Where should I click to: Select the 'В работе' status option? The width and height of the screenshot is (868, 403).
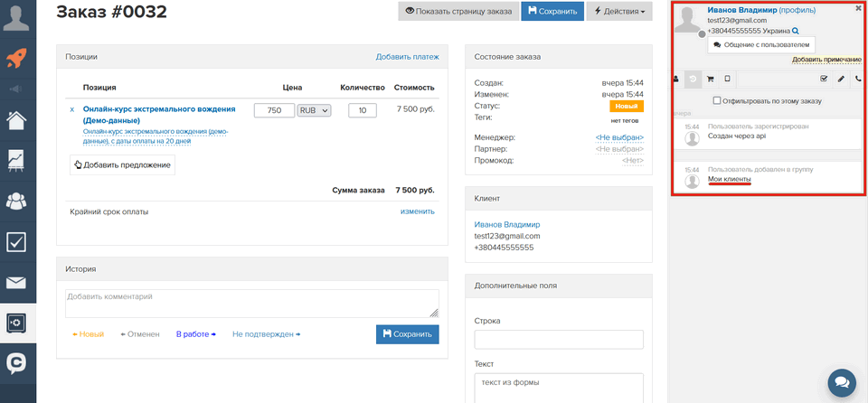195,334
